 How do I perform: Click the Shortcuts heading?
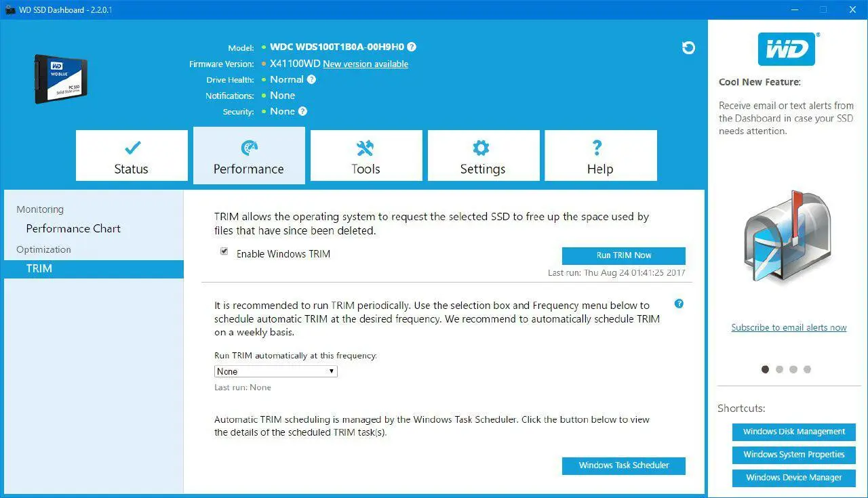click(x=741, y=409)
